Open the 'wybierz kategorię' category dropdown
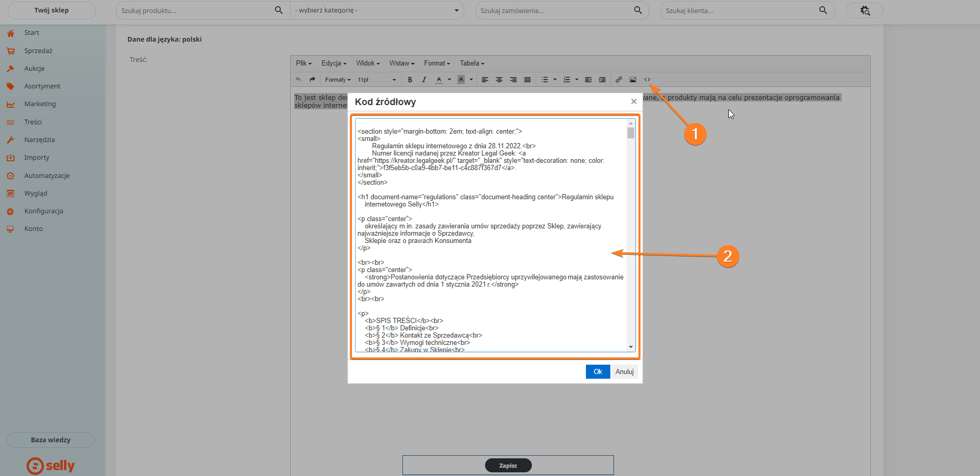Viewport: 980px width, 476px height. pos(377,10)
